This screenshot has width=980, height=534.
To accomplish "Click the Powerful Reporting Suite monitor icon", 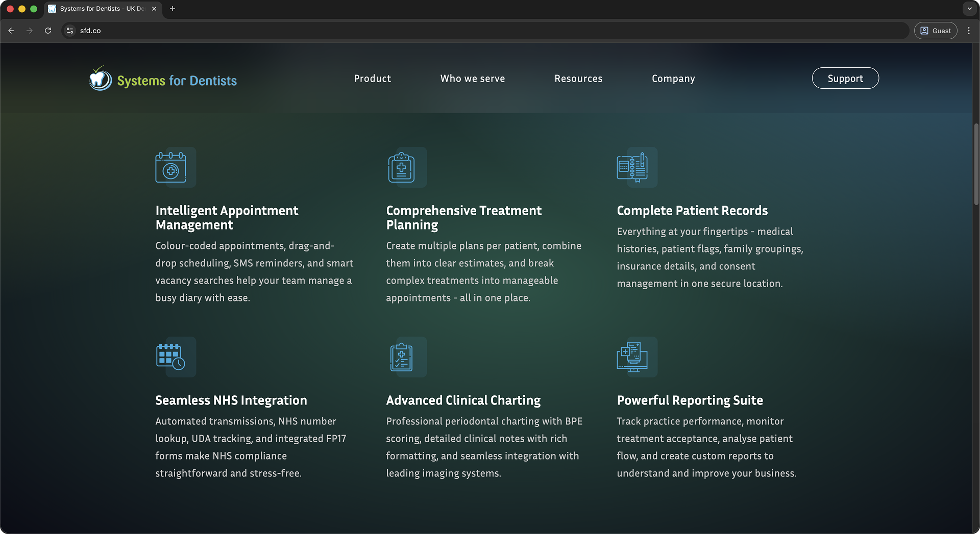I will click(x=632, y=357).
